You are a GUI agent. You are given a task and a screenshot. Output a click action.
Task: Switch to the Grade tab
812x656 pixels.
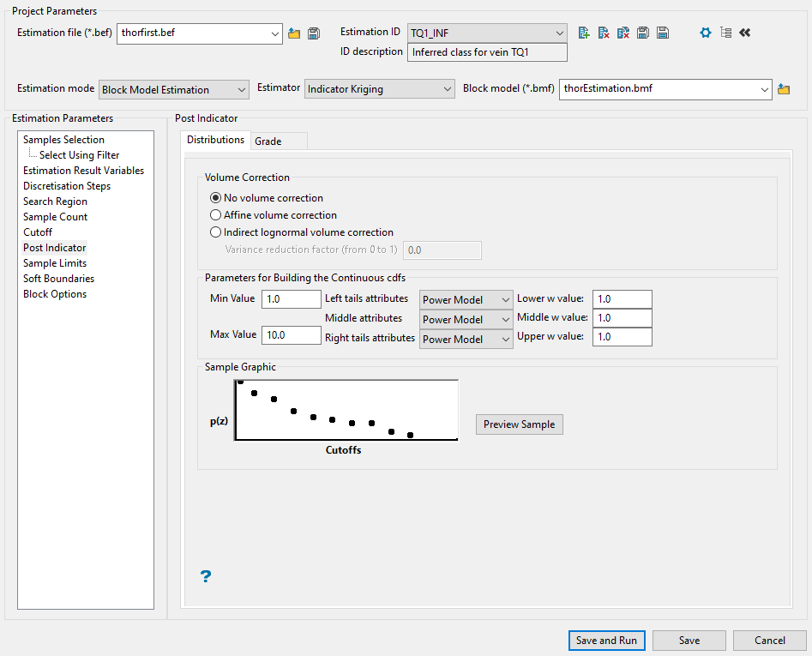point(268,141)
